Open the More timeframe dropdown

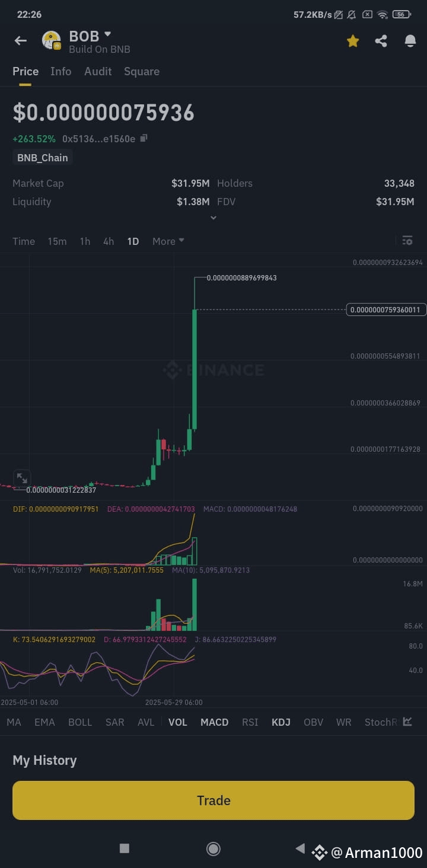click(168, 241)
